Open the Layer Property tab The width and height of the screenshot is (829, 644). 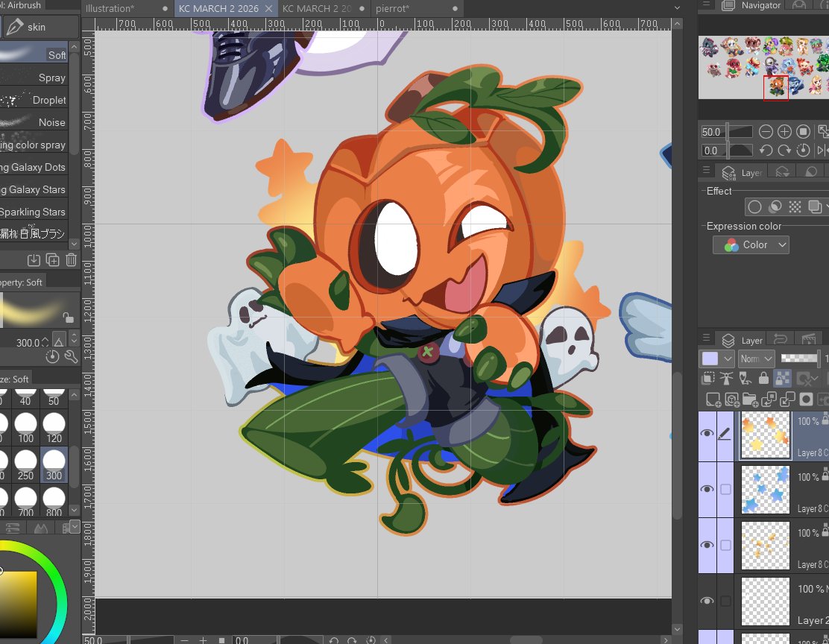743,172
